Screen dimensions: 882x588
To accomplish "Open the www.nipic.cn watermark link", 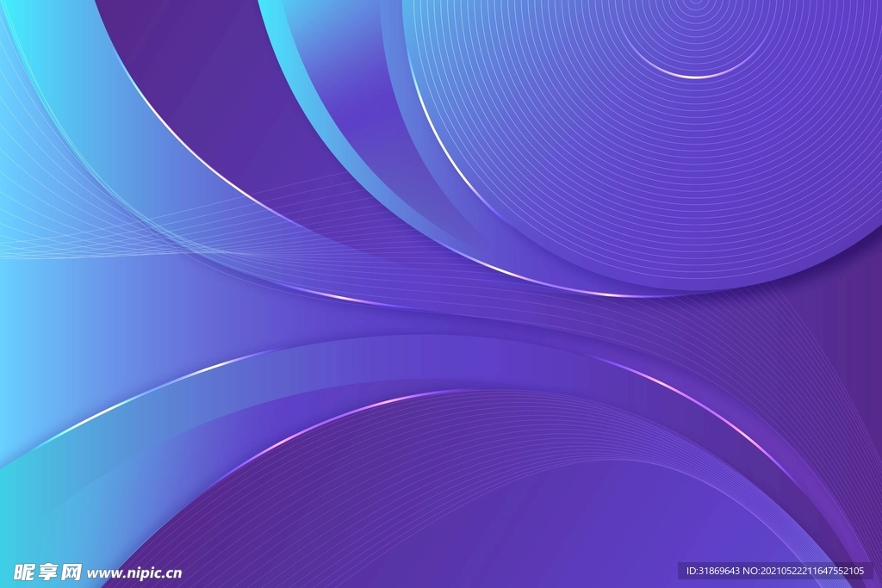I will pos(134,573).
